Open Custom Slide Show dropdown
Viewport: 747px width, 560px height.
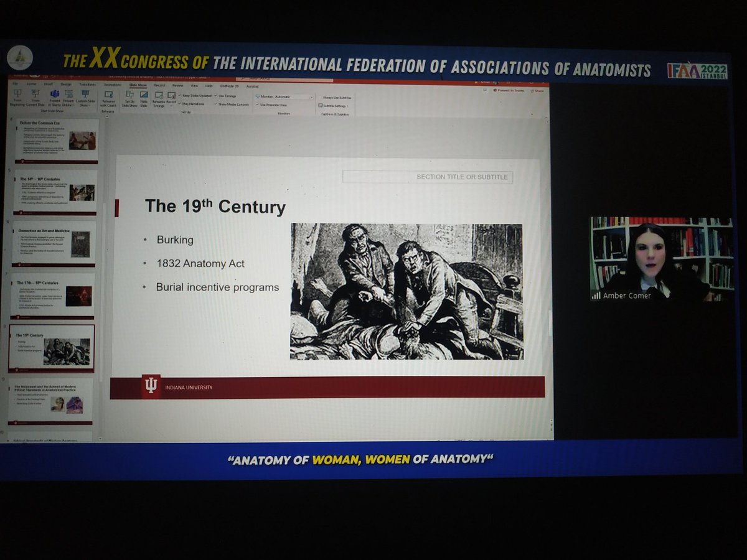85,98
